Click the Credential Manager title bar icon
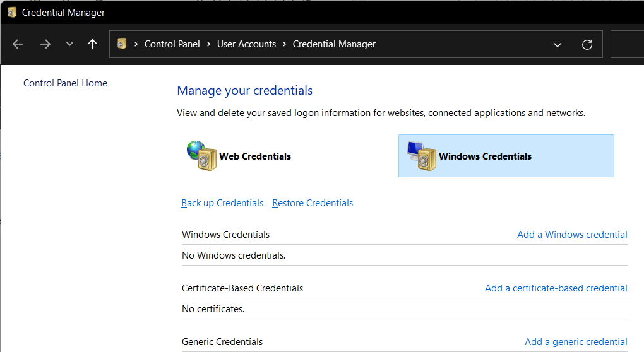The width and height of the screenshot is (644, 352). (12, 13)
